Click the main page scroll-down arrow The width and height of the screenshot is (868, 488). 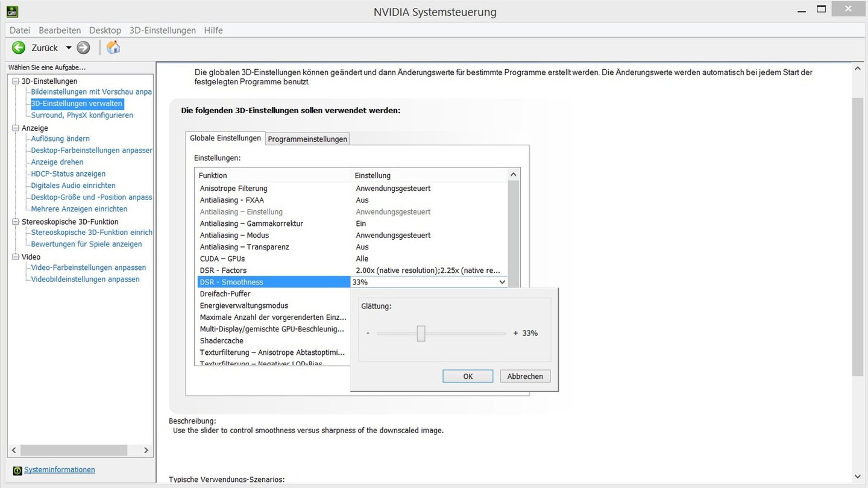858,477
